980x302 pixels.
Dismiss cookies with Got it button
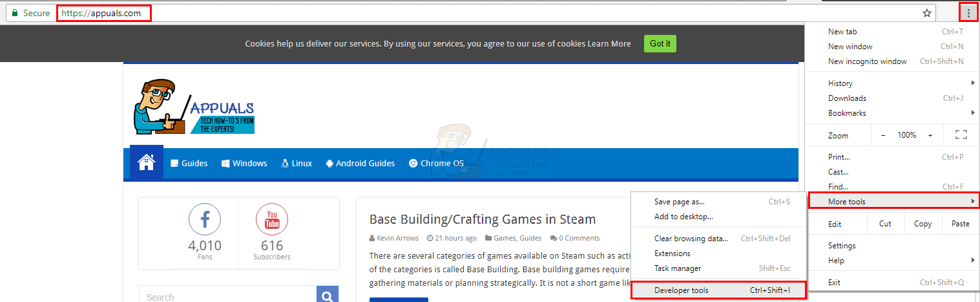(660, 44)
